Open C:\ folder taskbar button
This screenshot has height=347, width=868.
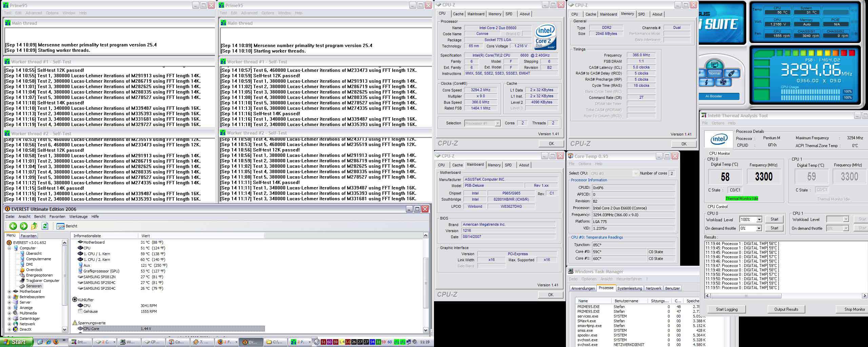point(276,342)
